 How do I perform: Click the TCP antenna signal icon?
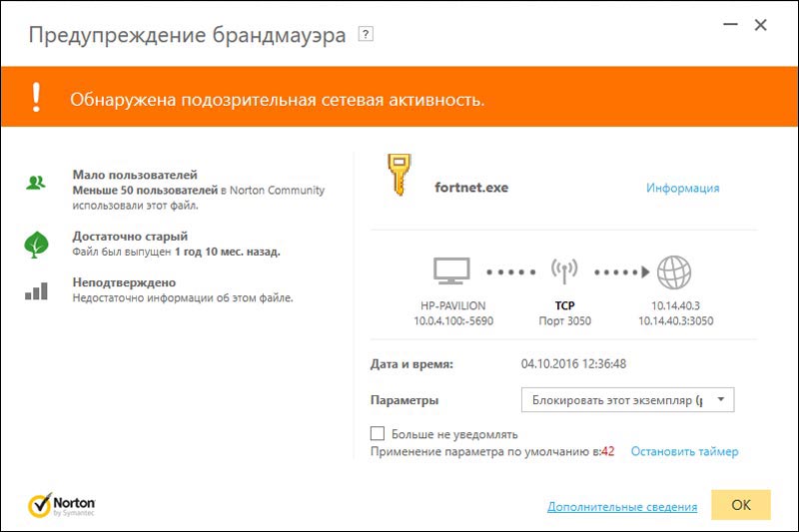tap(564, 270)
